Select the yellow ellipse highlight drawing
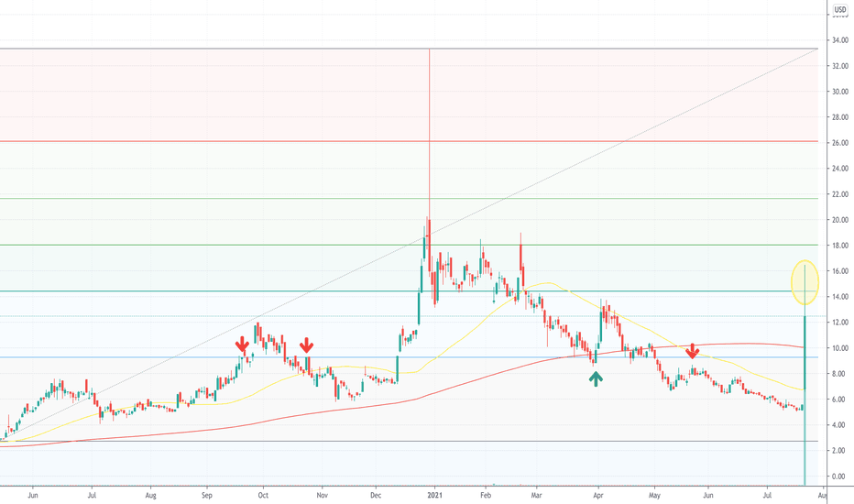 click(805, 282)
